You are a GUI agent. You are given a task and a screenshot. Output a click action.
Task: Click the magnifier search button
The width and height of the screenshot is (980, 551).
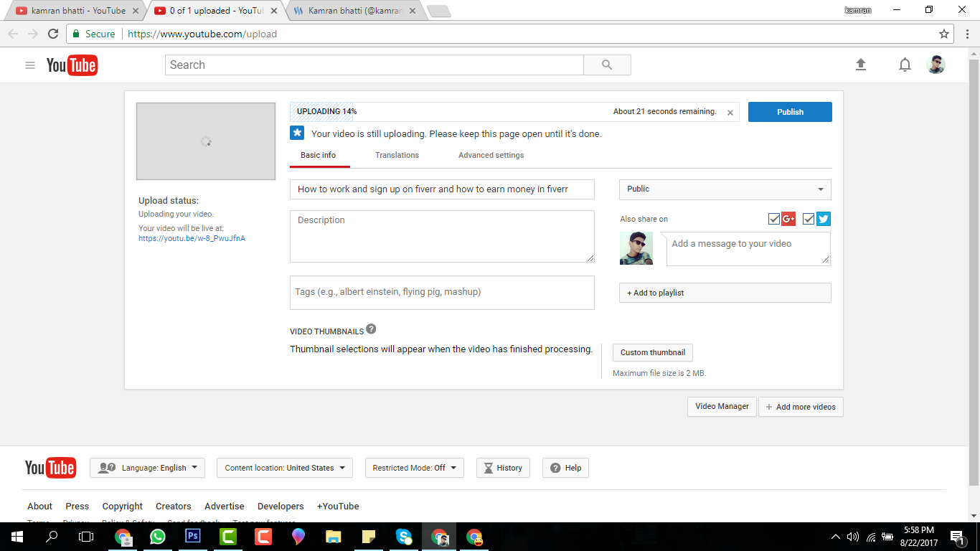[607, 65]
